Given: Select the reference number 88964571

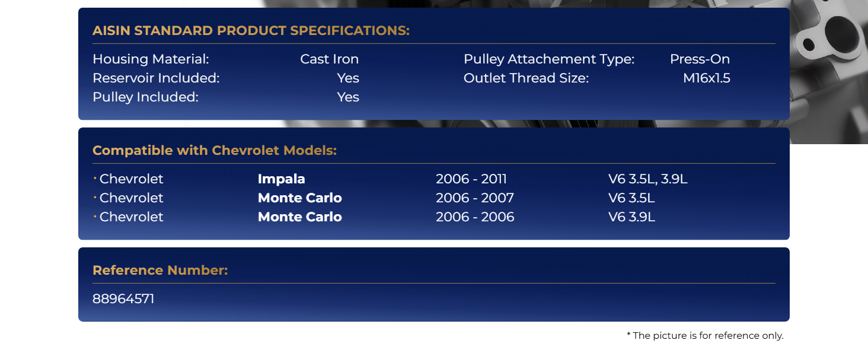Looking at the screenshot, I should tap(123, 299).
